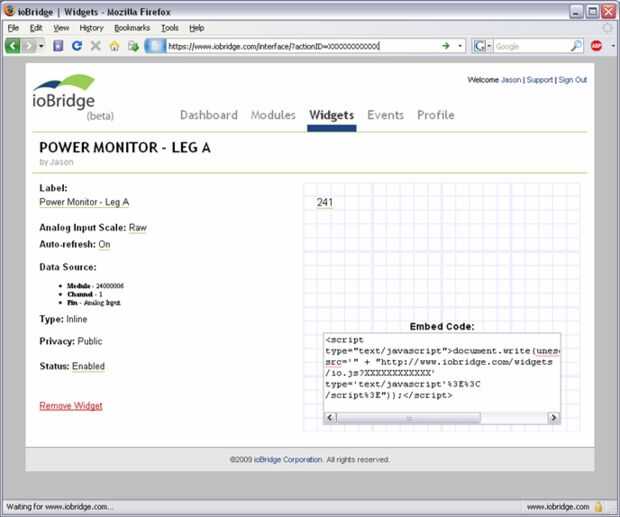Click the Jason user link in header
The width and height of the screenshot is (620, 517).
point(511,80)
